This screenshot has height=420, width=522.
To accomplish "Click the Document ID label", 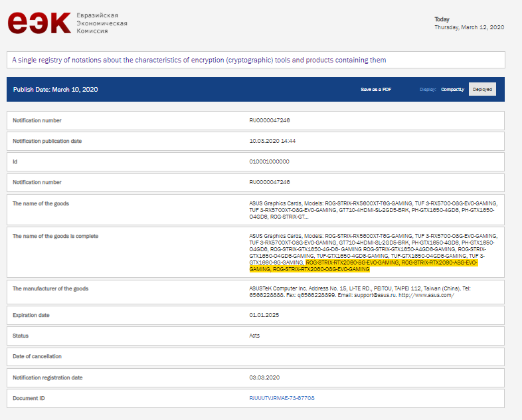I will [x=29, y=398].
